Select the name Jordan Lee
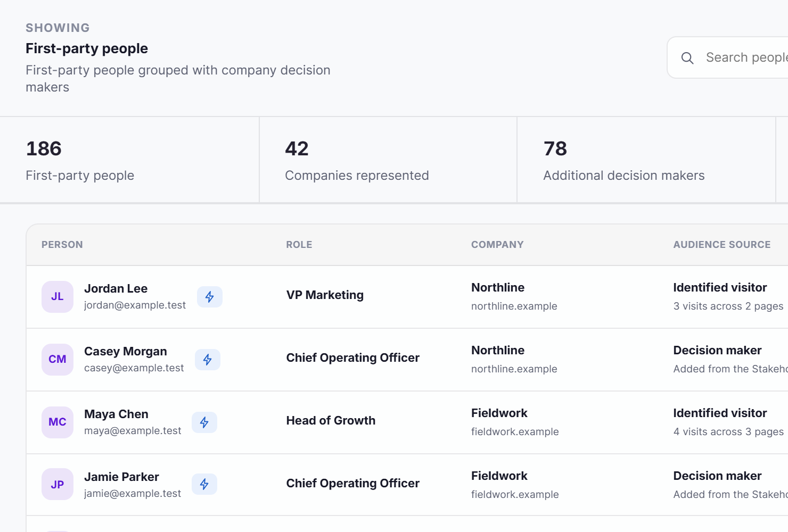Viewport: 788px width, 532px height. [116, 288]
